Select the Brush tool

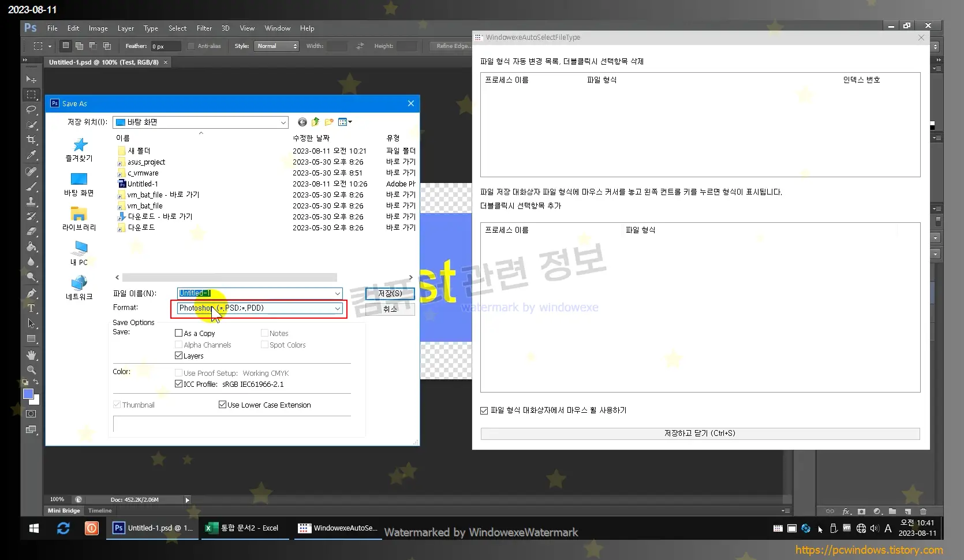point(31,186)
